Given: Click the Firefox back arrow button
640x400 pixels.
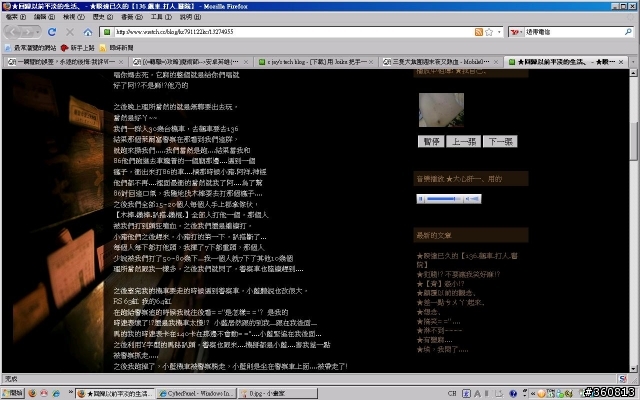Looking at the screenshot, I should (x=13, y=32).
